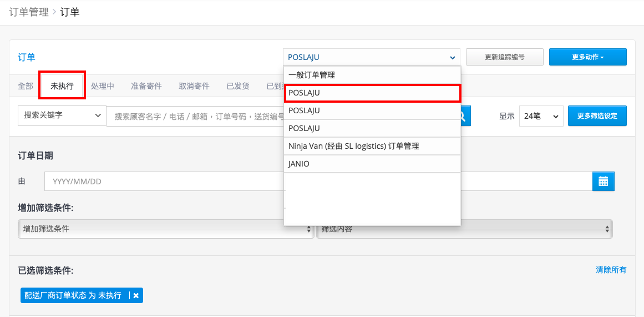Open the 增加筛选条件 select box
This screenshot has width=644, height=317.
pyautogui.click(x=166, y=229)
